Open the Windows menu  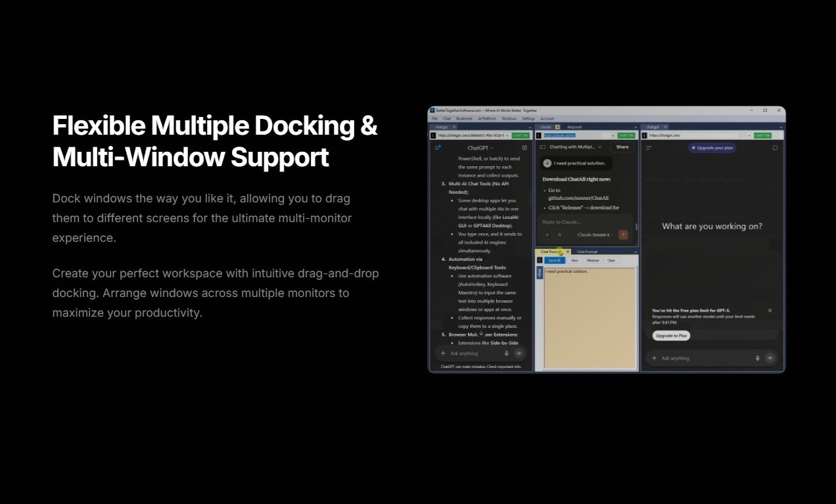509,118
